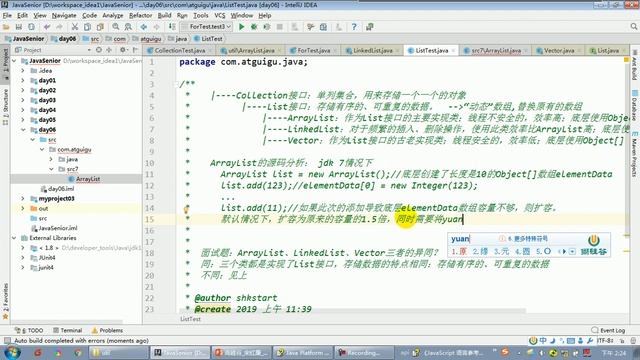Screen dimensions: 640x360
Task: Click the Undo arrow icon
Action: (47, 27)
